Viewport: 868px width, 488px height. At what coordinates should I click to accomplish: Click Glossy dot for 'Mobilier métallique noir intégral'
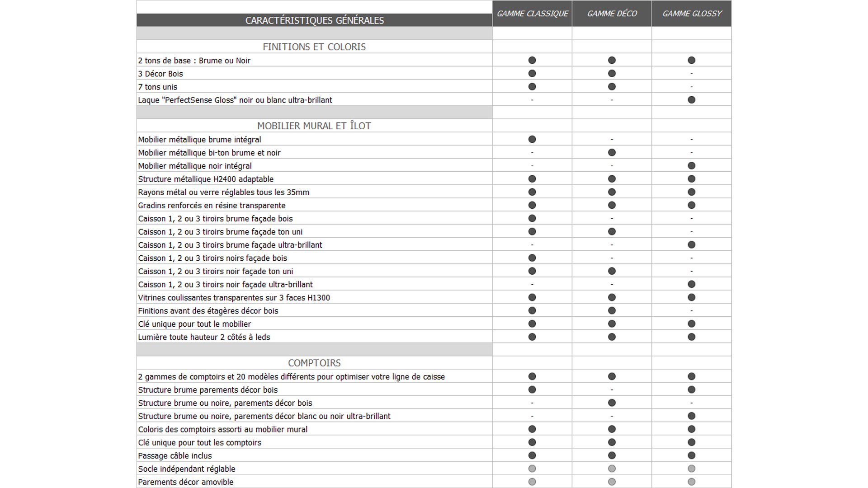pos(692,166)
